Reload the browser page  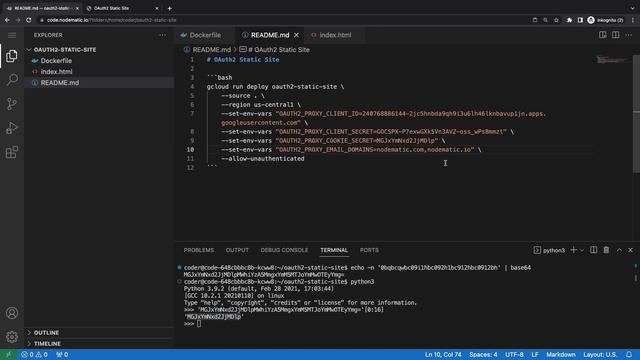click(x=29, y=20)
